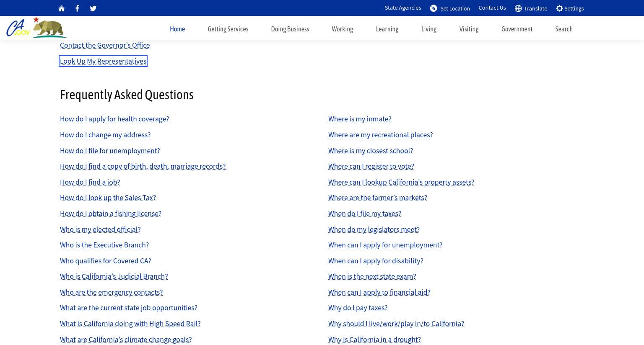Open 'Where are my recreational places?'
This screenshot has width=644, height=345.
click(380, 135)
